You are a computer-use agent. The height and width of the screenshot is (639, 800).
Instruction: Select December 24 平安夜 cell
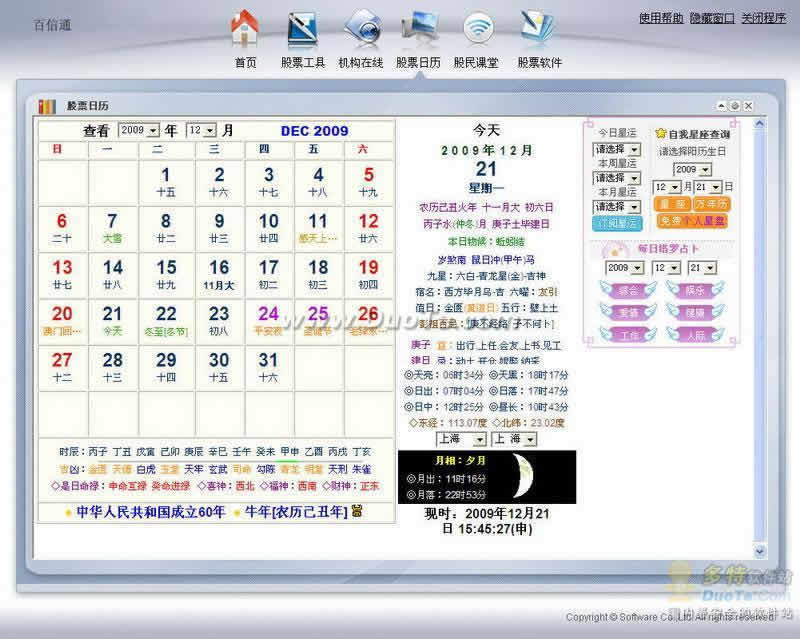point(268,321)
